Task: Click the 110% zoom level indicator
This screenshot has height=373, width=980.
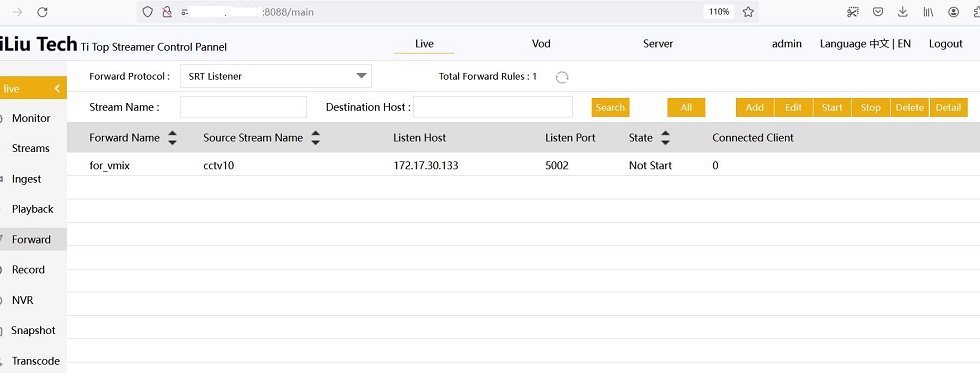Action: click(719, 12)
